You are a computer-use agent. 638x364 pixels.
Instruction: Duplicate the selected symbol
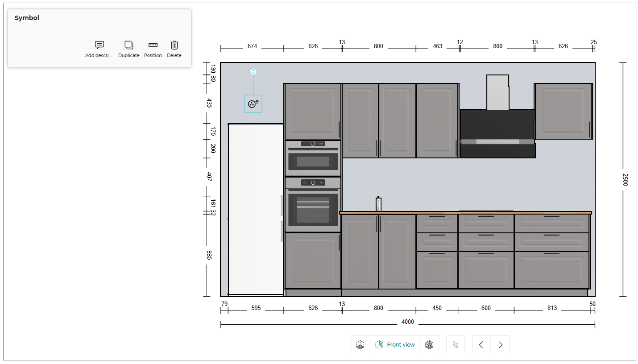pos(128,45)
